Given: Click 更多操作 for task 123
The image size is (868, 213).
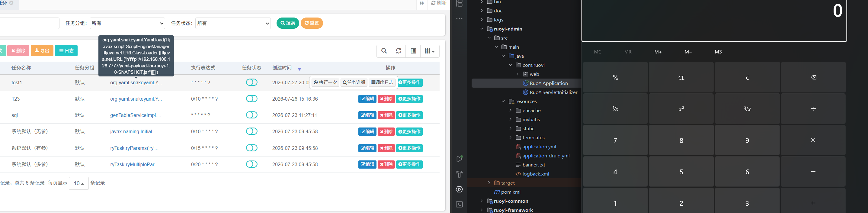Looking at the screenshot, I should click(409, 99).
